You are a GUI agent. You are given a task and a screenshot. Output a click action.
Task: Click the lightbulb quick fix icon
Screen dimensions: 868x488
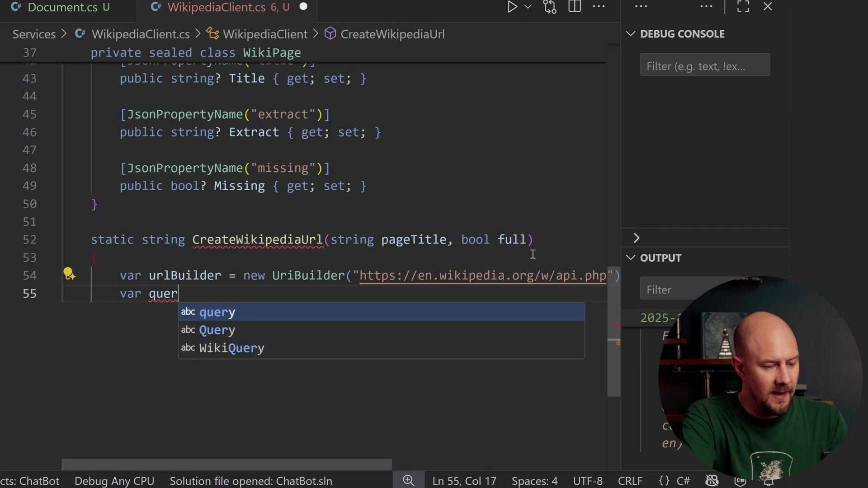click(69, 274)
